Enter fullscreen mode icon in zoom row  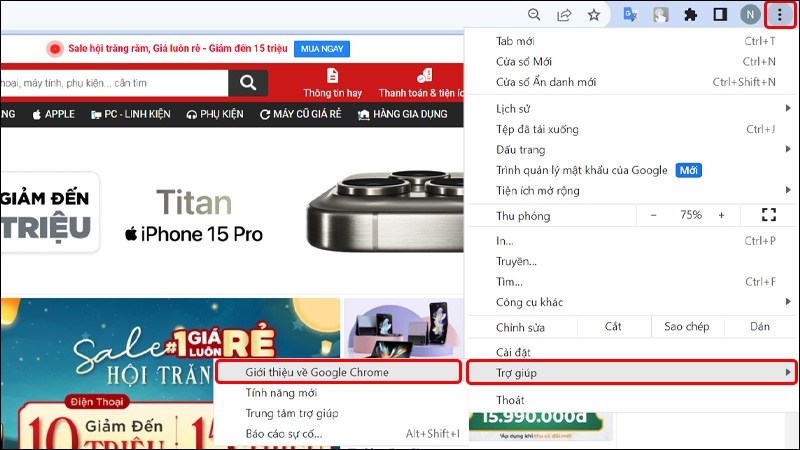click(x=768, y=215)
